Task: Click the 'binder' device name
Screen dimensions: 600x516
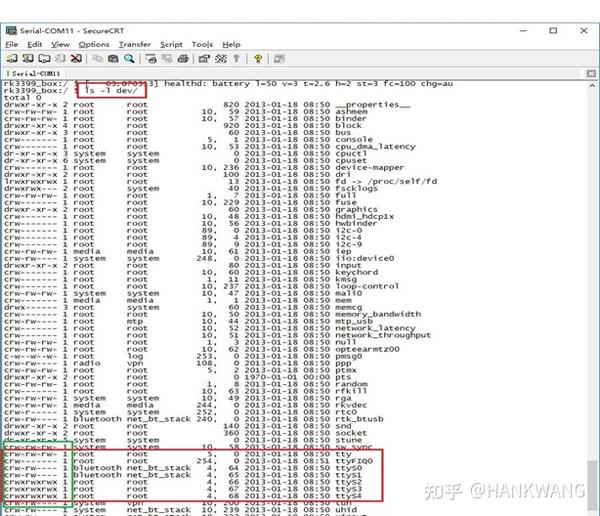Action: pos(351,119)
